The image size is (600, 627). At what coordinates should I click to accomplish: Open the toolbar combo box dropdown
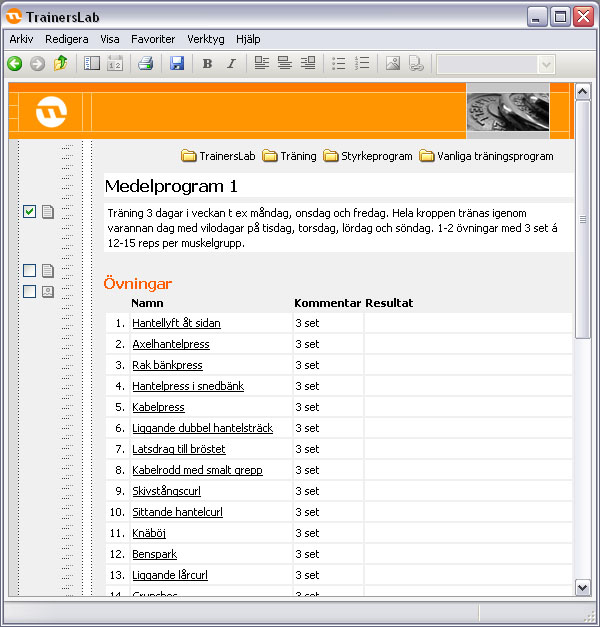click(546, 64)
